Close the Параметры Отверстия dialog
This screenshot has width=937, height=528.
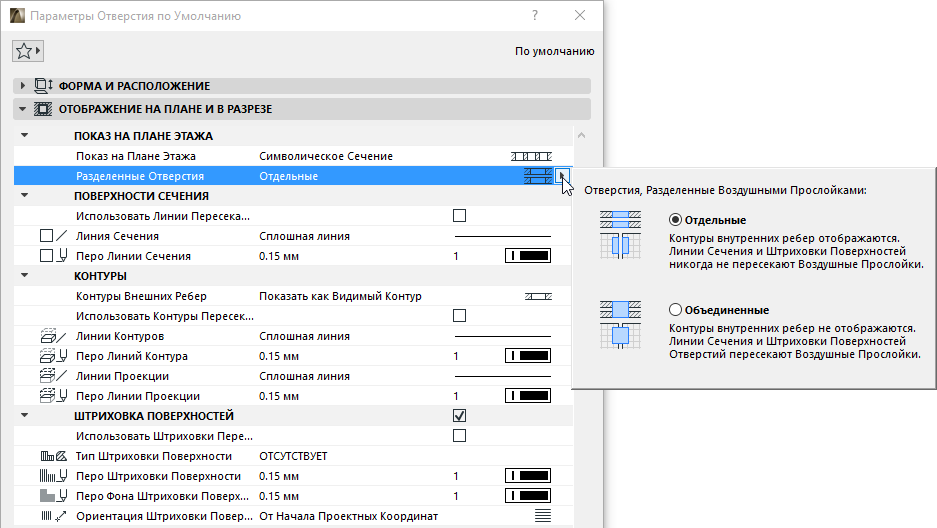[580, 16]
